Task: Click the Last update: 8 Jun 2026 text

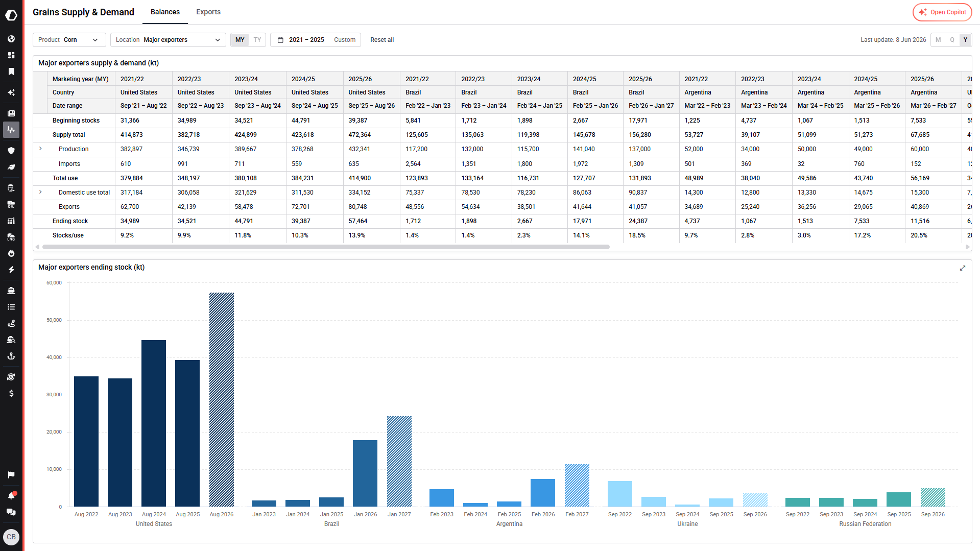Action: click(x=893, y=40)
